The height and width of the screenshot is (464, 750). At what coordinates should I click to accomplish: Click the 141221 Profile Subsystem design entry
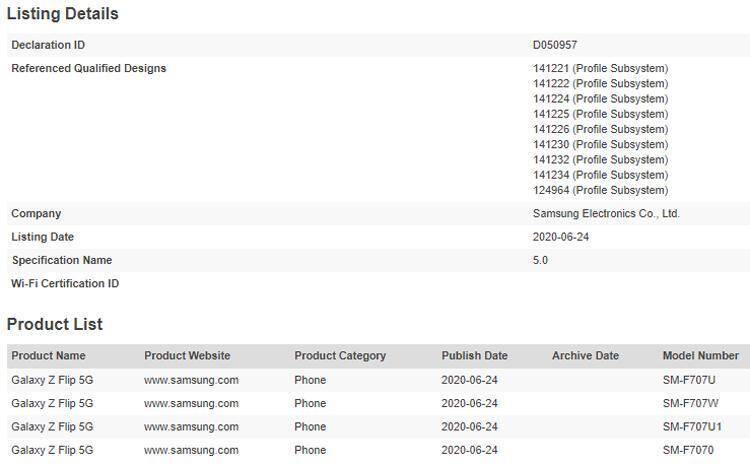[600, 68]
